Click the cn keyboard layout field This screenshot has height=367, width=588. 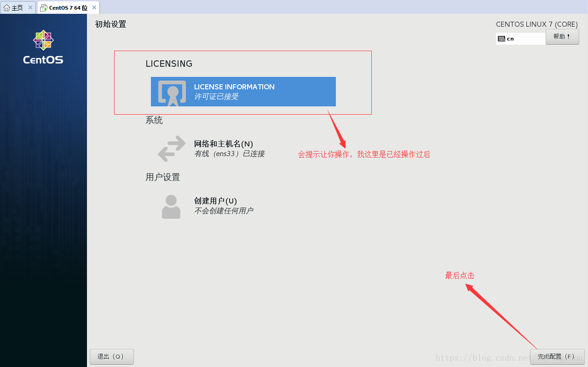pyautogui.click(x=520, y=39)
